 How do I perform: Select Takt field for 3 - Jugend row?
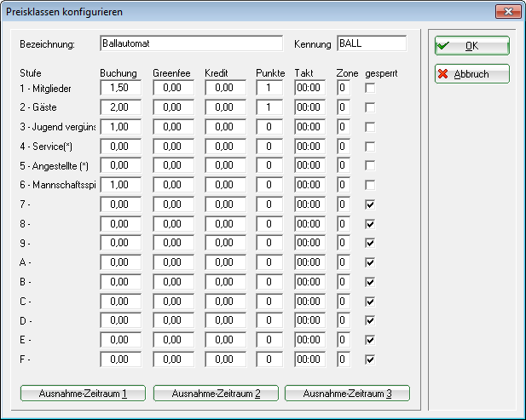point(309,126)
